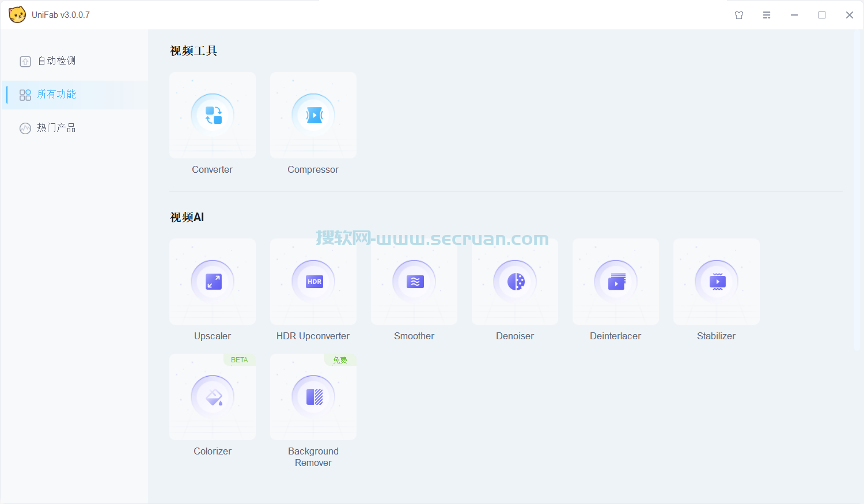Launch the Upscaler AI tool icon
This screenshot has width=864, height=504.
[x=213, y=282]
